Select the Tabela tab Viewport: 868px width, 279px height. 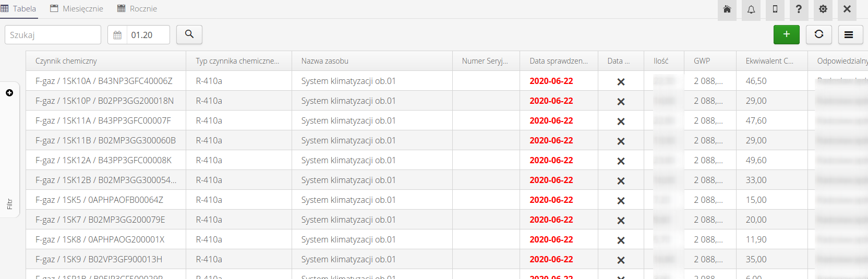pyautogui.click(x=19, y=9)
